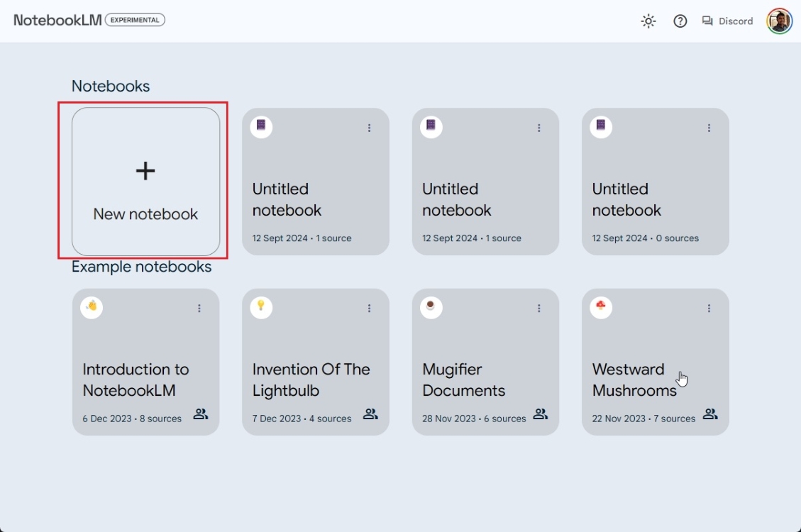Image resolution: width=801 pixels, height=532 pixels.
Task: Open the Discord community link
Action: tap(727, 21)
